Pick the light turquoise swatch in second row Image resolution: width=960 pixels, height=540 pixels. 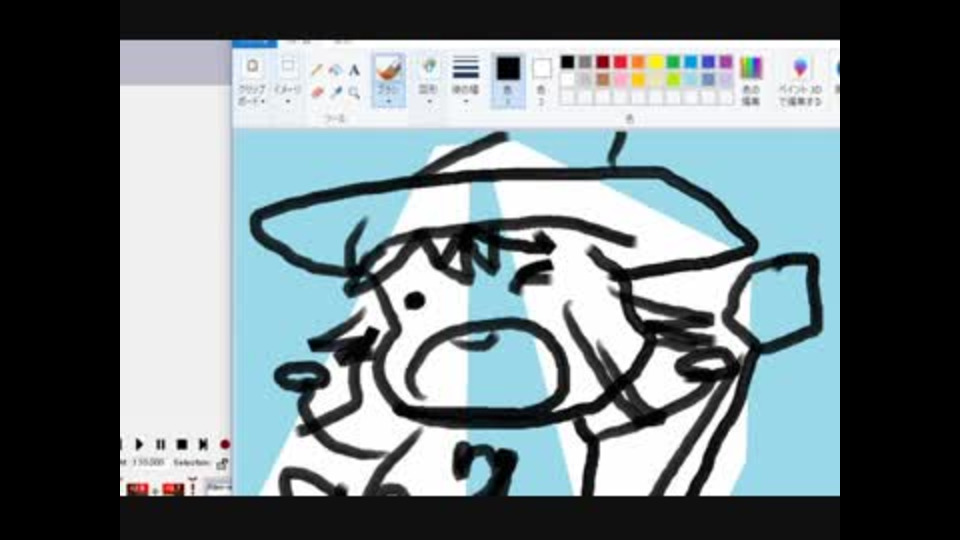pos(691,80)
